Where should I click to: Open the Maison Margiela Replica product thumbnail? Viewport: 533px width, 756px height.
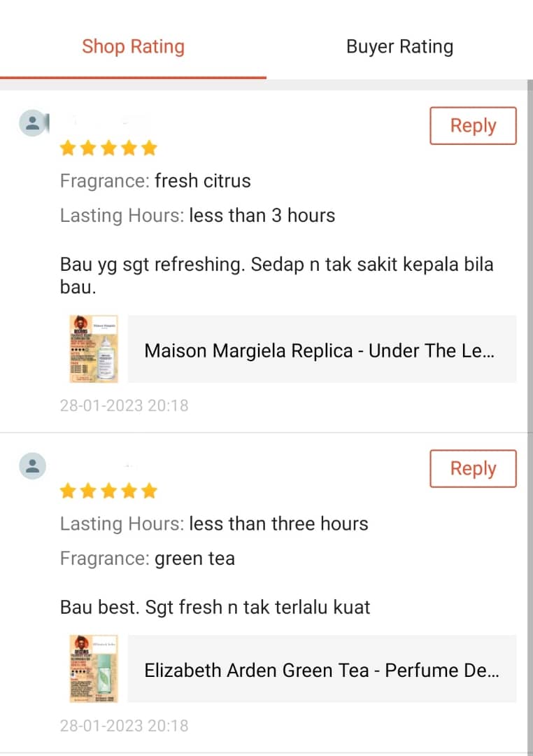[94, 349]
